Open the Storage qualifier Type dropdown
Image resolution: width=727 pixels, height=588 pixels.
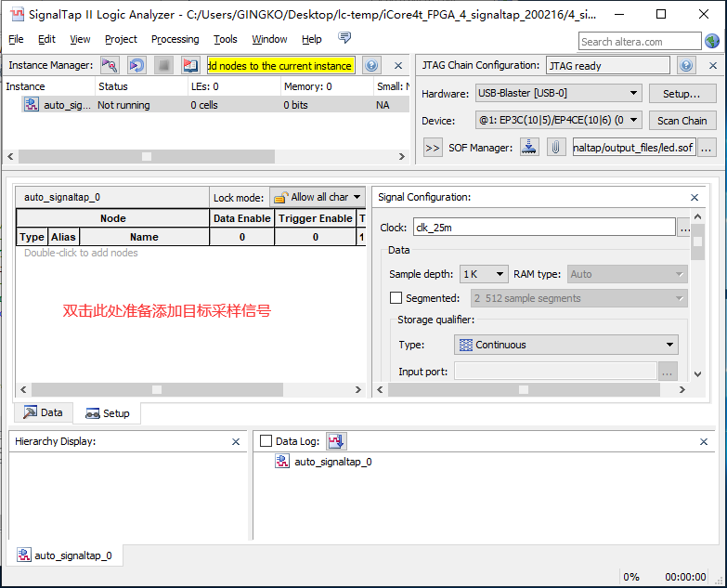(565, 345)
